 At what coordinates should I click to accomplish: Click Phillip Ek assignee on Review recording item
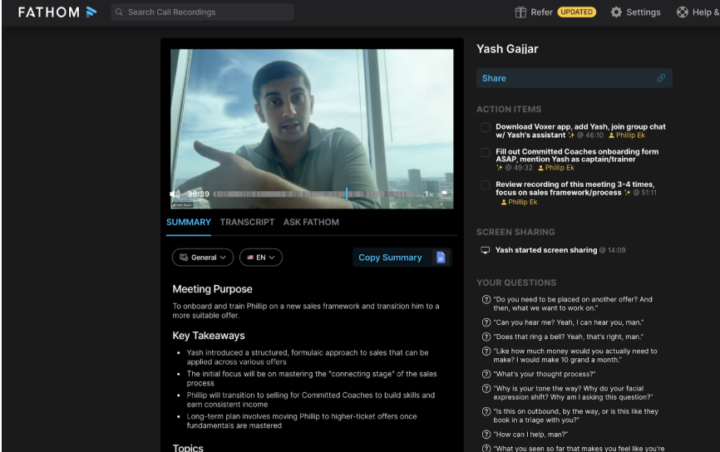(x=519, y=202)
